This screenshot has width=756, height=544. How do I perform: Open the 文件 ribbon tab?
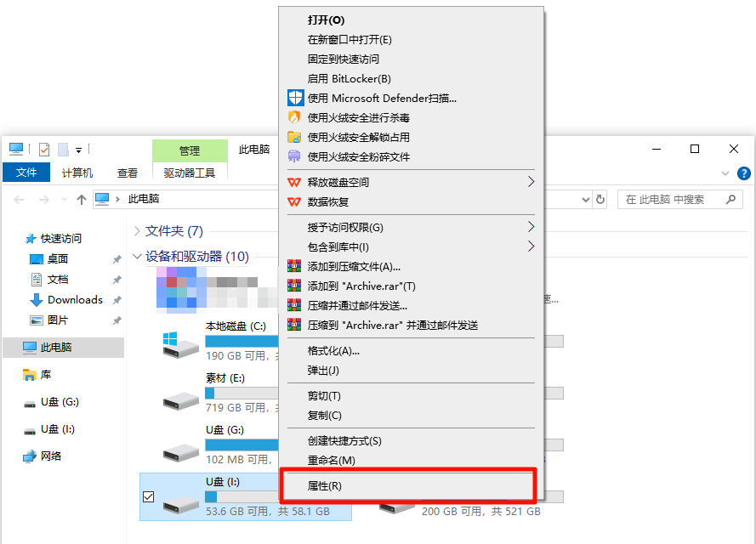(x=26, y=173)
